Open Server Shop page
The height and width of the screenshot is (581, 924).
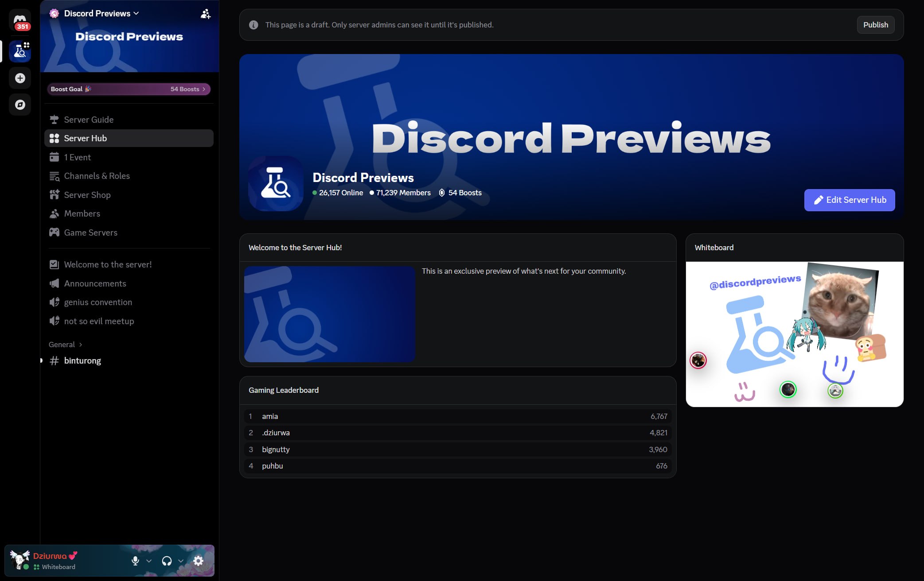(129, 195)
